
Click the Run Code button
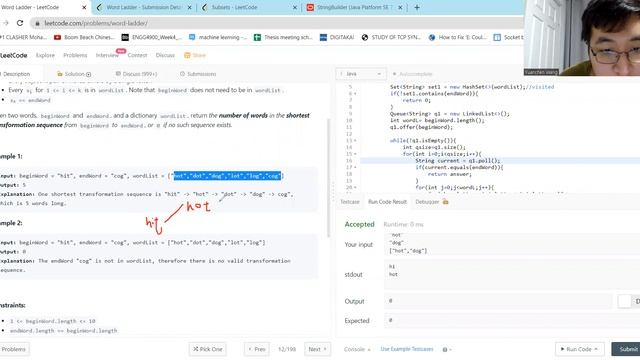tap(580, 349)
